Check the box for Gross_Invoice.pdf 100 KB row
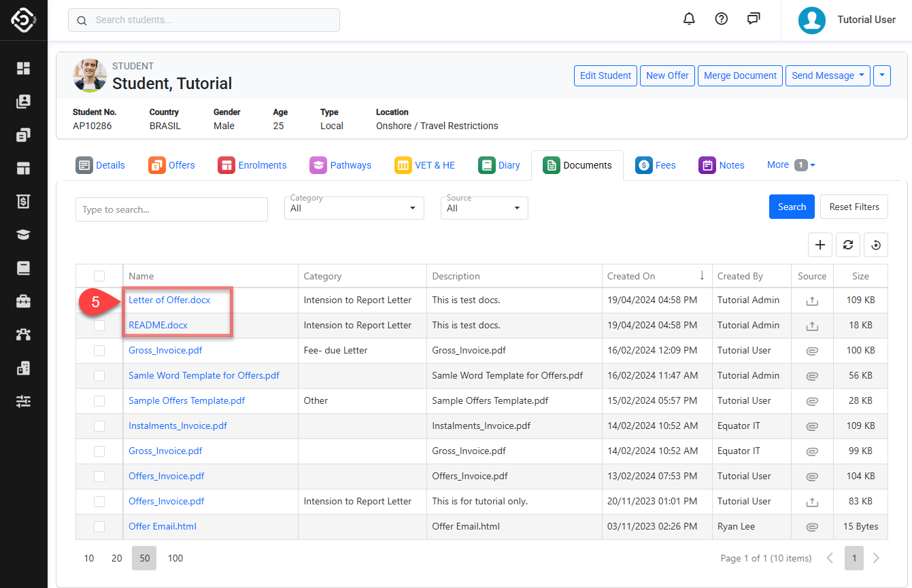The height and width of the screenshot is (588, 912). tap(99, 351)
